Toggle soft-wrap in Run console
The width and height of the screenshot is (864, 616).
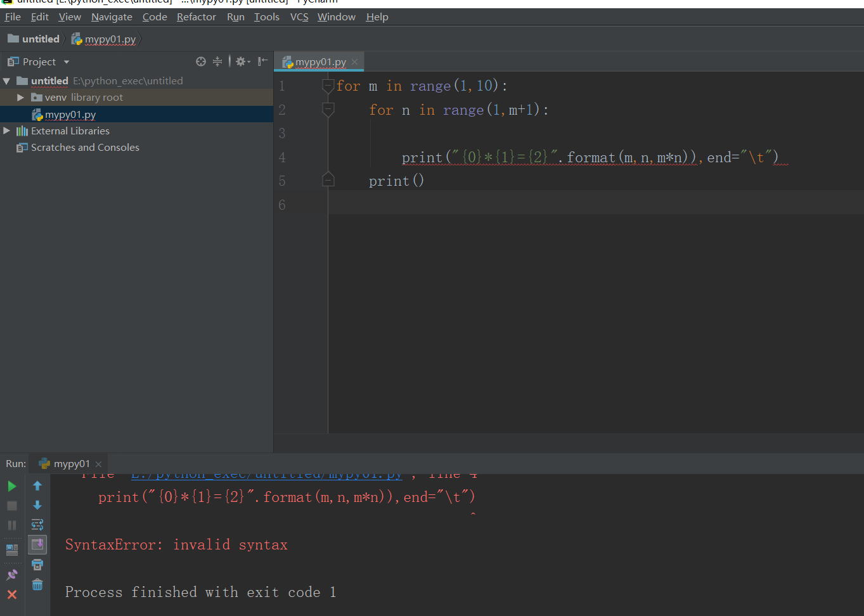tap(37, 525)
